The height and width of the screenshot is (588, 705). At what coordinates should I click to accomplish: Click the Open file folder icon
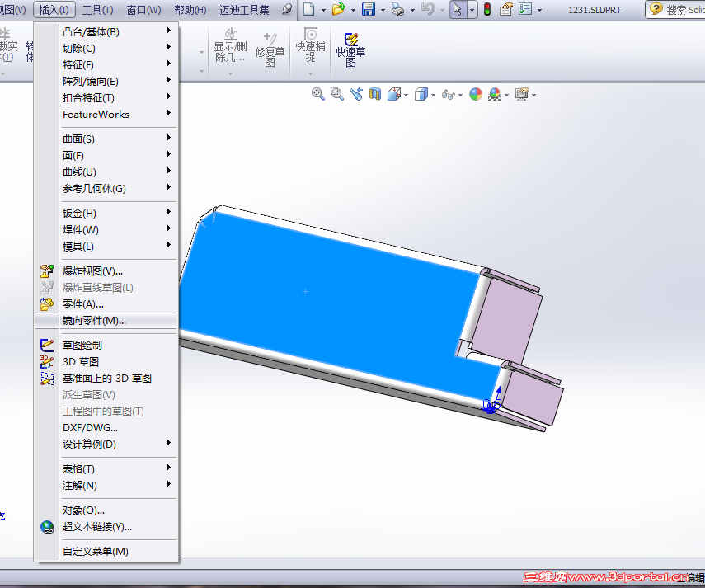(338, 9)
